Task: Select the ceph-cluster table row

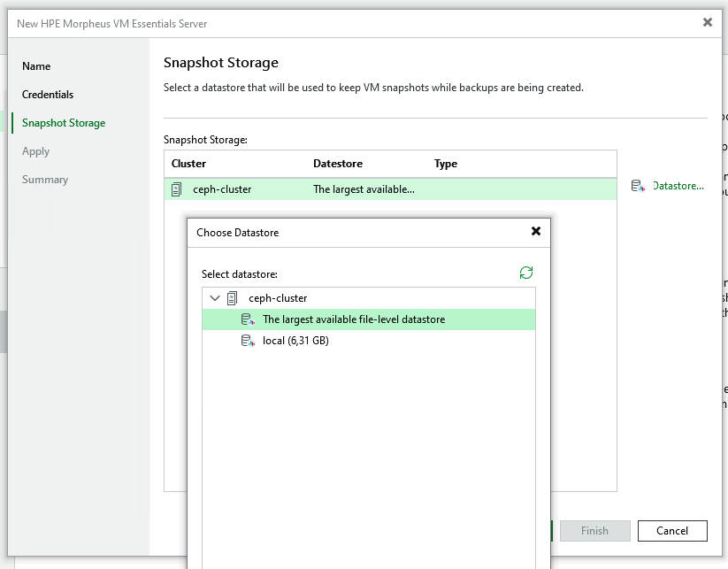Action: 390,189
